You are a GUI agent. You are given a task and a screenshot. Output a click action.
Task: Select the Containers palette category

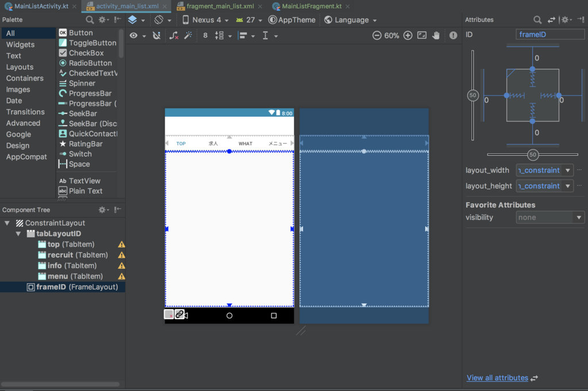(x=25, y=78)
